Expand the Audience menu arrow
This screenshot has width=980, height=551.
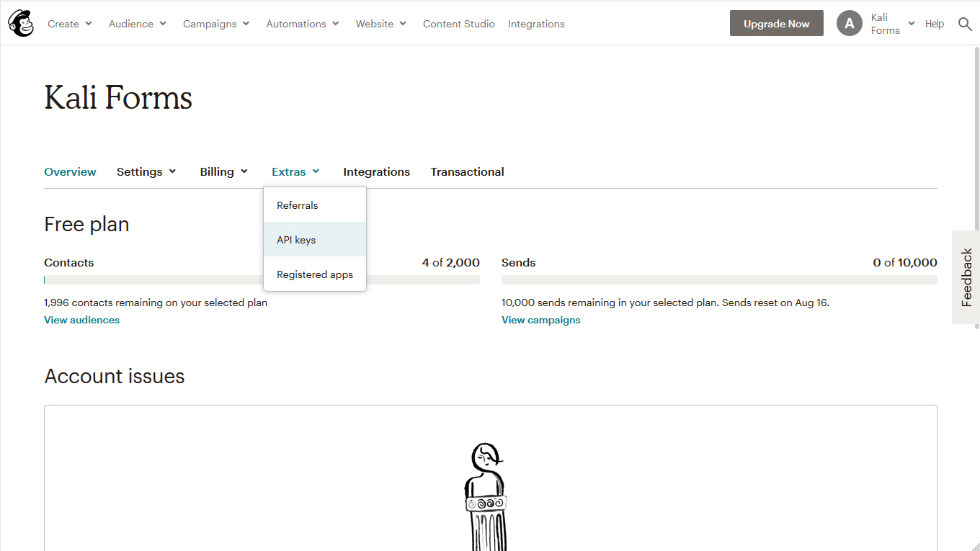tap(163, 24)
